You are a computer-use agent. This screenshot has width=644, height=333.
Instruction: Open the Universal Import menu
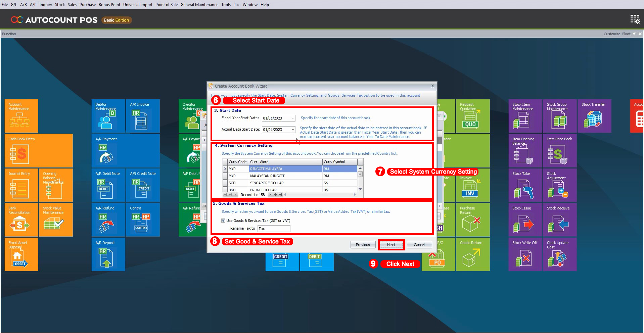click(x=138, y=5)
